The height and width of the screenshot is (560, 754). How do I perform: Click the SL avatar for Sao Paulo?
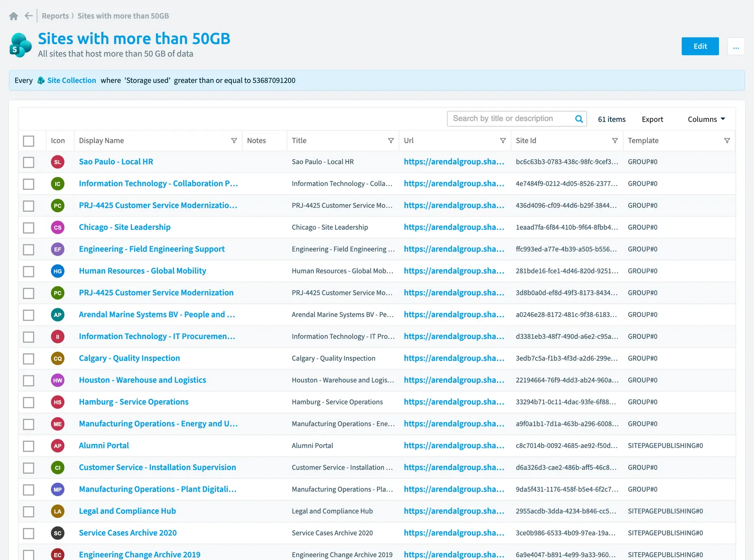point(57,162)
